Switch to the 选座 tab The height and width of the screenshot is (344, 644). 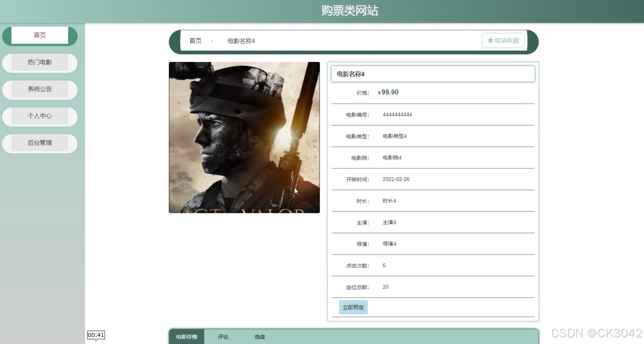coord(259,337)
